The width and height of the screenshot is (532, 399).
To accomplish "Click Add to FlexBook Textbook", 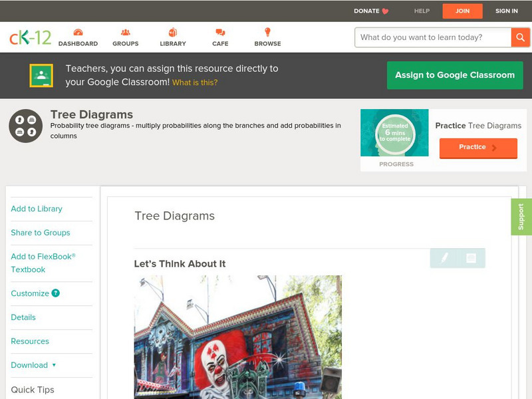I will [x=43, y=263].
